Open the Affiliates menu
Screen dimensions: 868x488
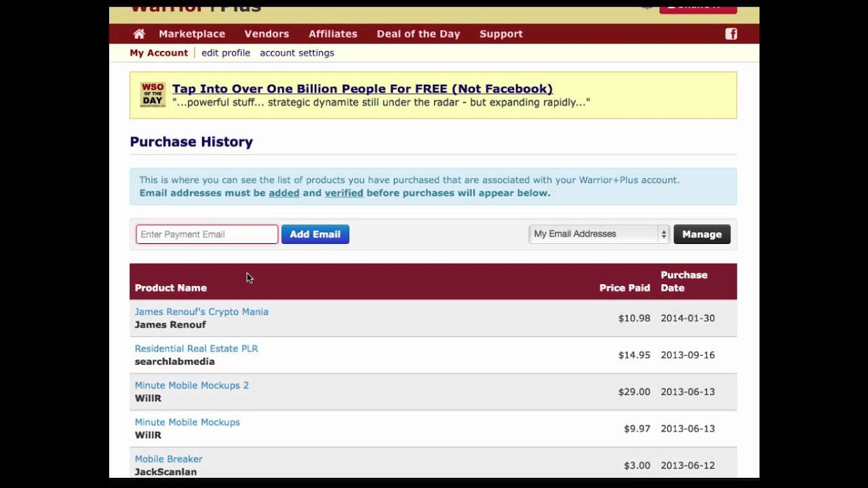point(333,34)
